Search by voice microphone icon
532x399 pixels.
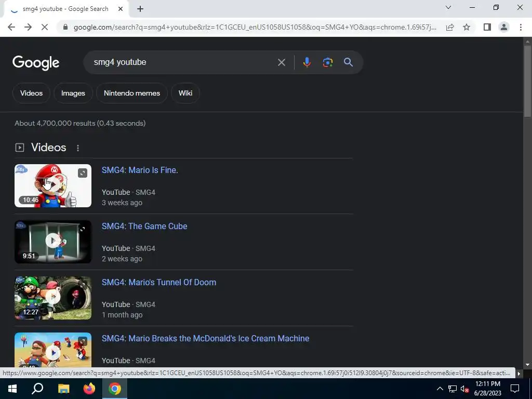(x=307, y=62)
